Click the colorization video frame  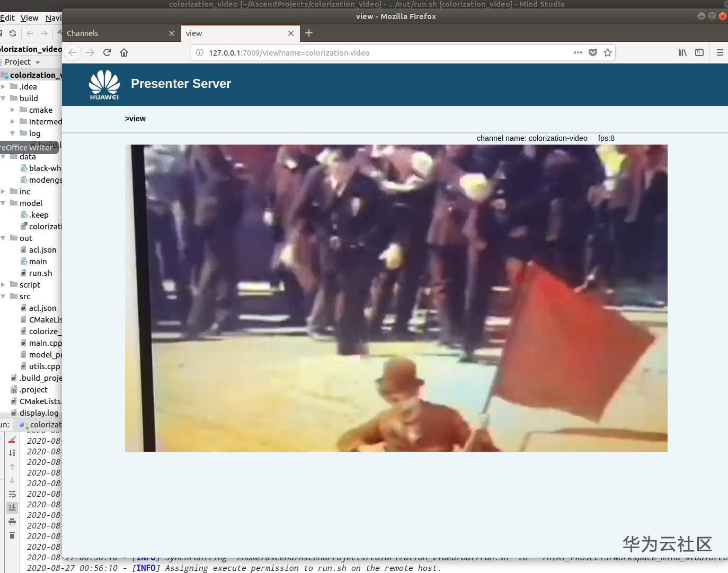396,298
